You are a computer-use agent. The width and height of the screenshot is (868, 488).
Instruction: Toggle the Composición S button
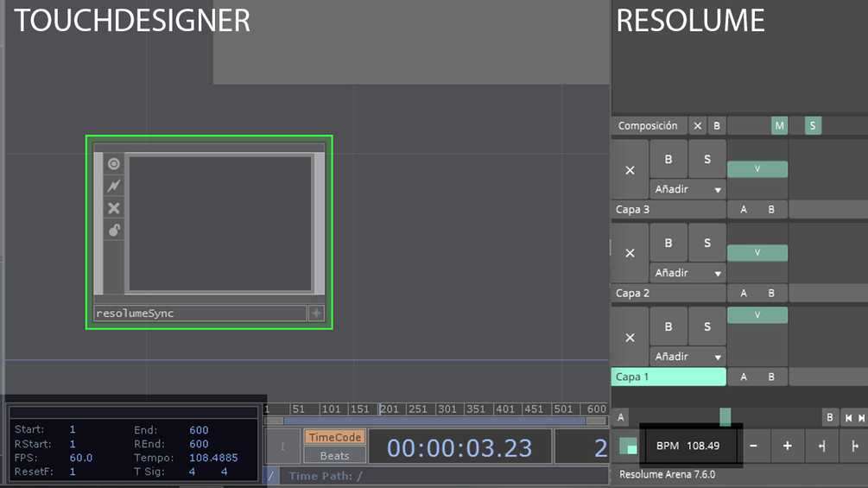[x=813, y=125]
